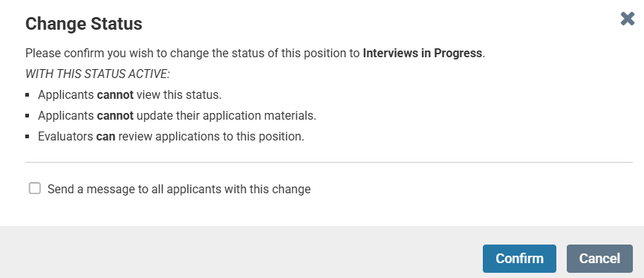
Task: Click the second bullet square marker
Action: pyautogui.click(x=27, y=115)
